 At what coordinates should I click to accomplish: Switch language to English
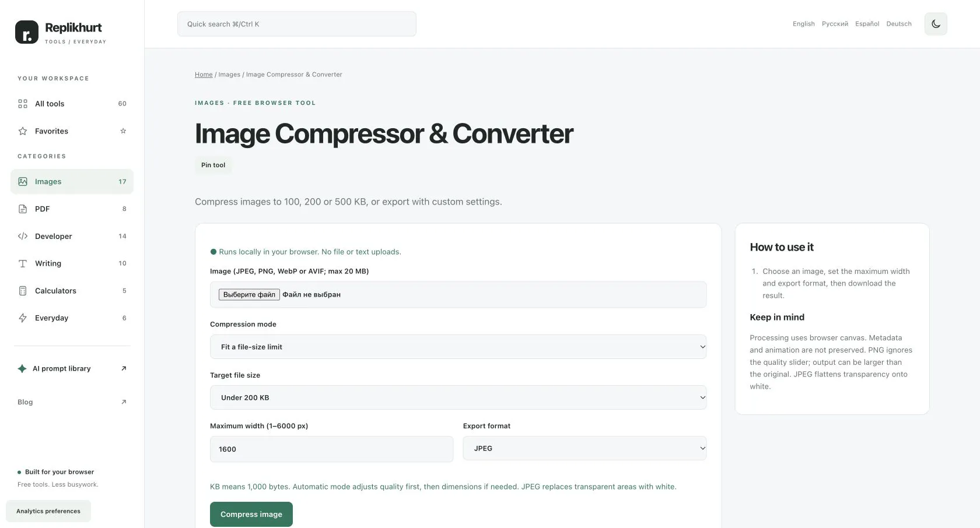pyautogui.click(x=803, y=24)
